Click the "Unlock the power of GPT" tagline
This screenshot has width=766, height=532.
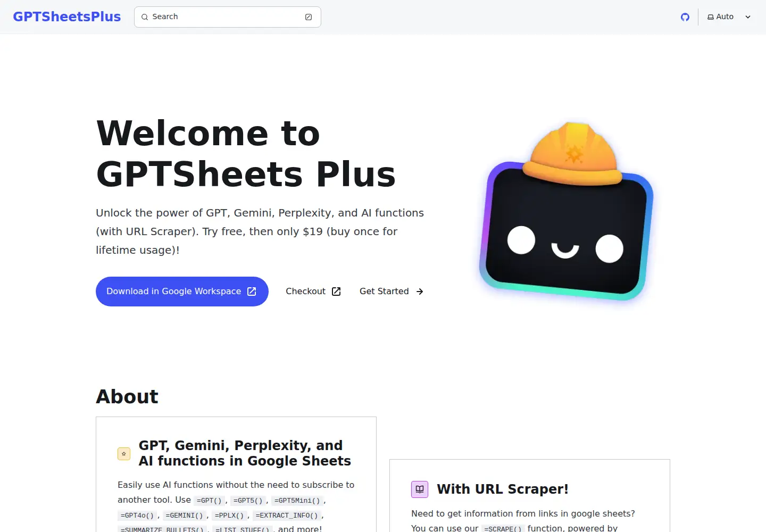click(x=260, y=231)
